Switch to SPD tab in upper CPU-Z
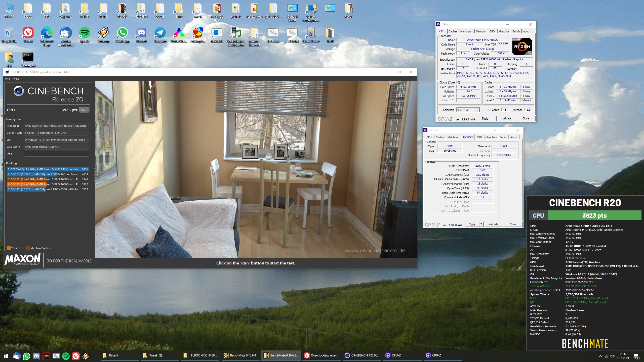Viewport: 644px width, 362px height. [492, 31]
